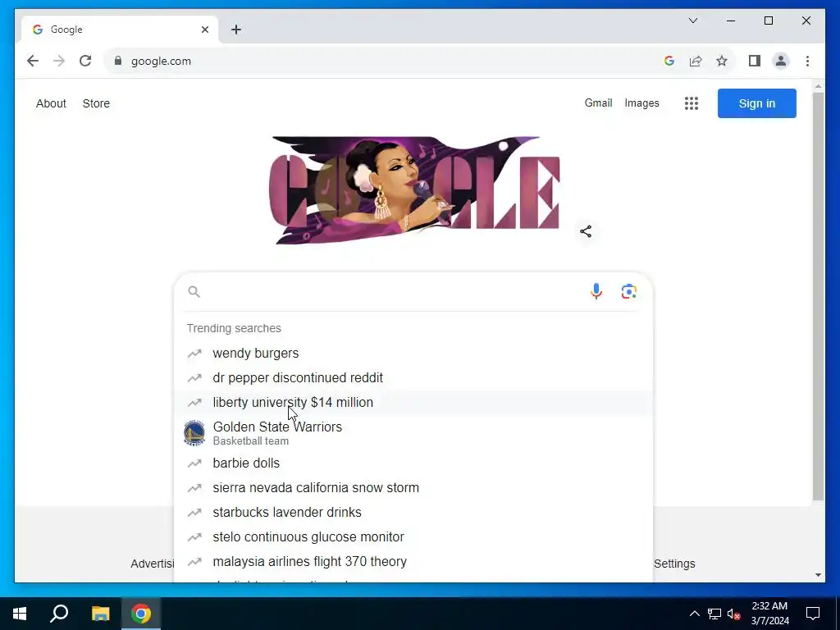
Task: Go back using the browser back arrow
Action: [x=33, y=61]
